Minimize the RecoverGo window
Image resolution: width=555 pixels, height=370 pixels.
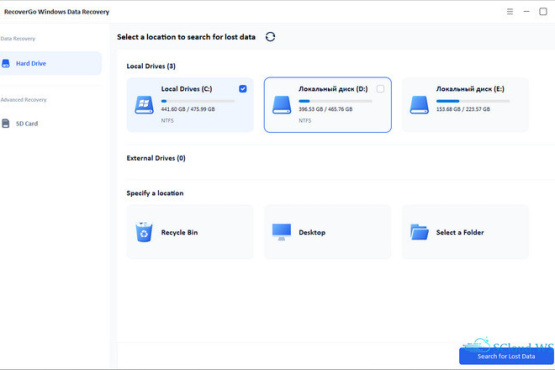[526, 12]
